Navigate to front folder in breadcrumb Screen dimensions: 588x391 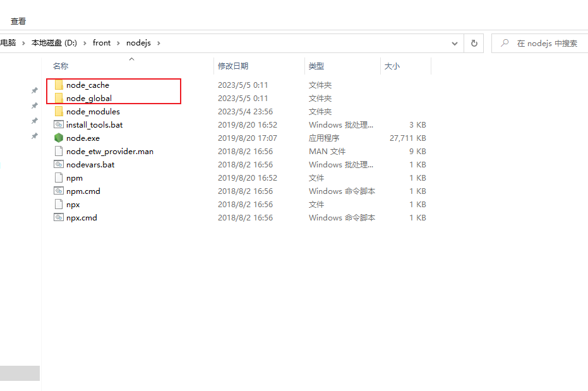[x=102, y=43]
